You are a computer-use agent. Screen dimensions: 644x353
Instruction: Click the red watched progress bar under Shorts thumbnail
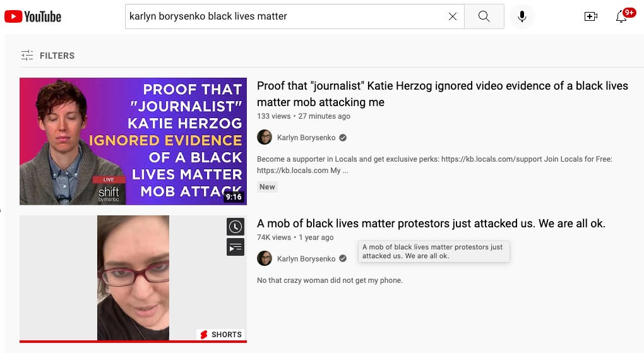pyautogui.click(x=133, y=342)
